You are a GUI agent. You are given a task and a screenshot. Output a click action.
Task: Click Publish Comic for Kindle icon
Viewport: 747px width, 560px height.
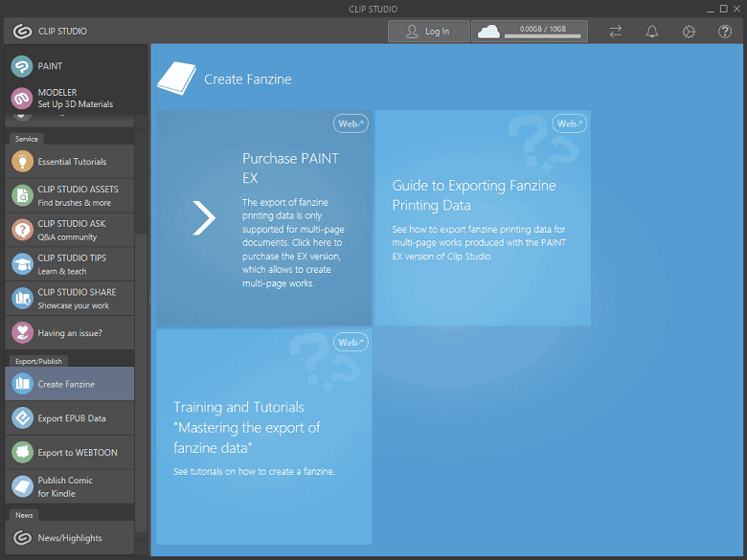(22, 486)
